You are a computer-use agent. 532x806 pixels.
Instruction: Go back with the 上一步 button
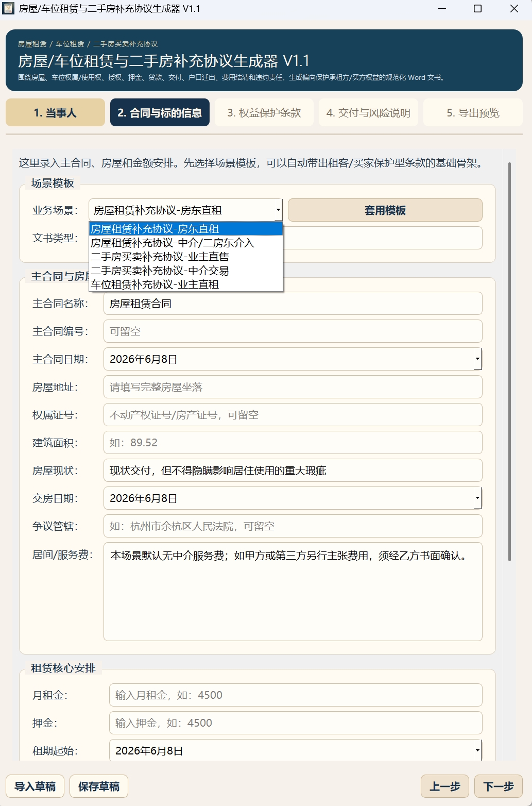pos(445,786)
